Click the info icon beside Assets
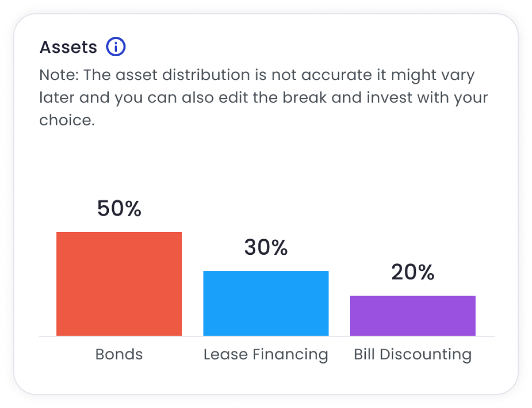 click(116, 47)
